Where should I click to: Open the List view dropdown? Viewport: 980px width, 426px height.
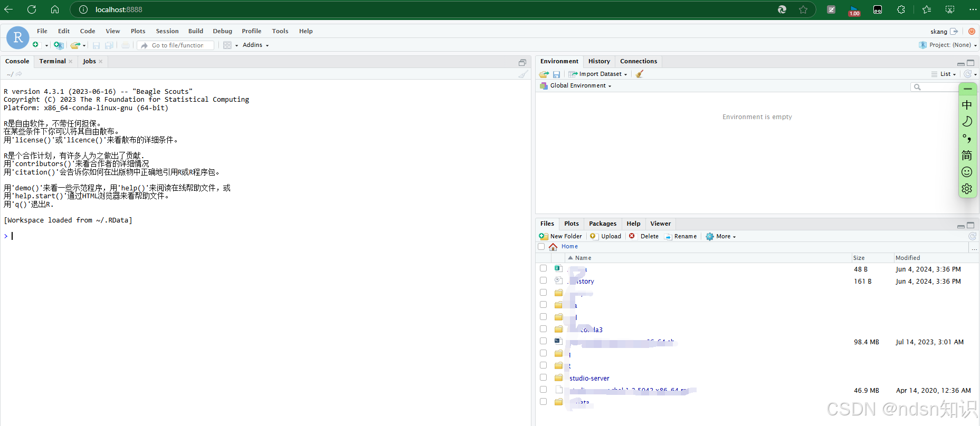click(944, 74)
